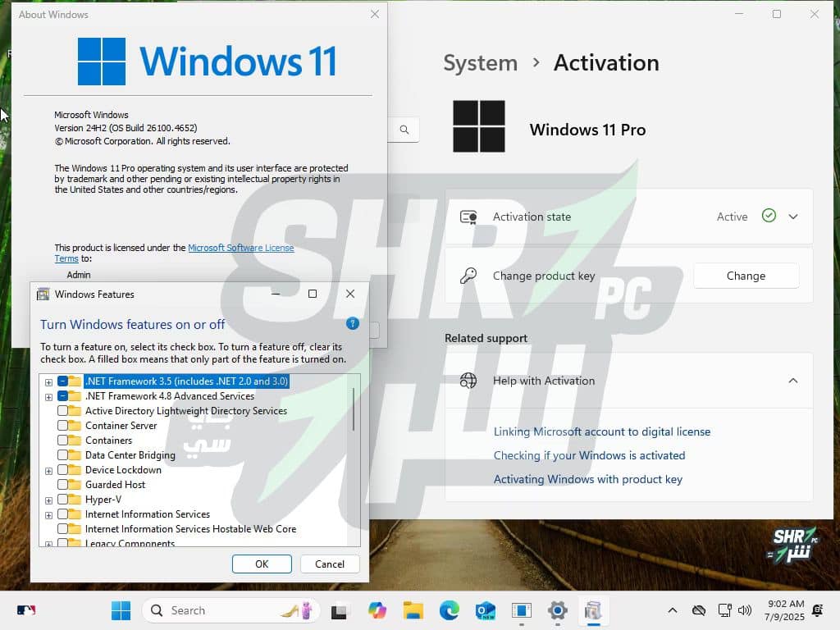840x630 pixels.
Task: Enable Active Directory Lightweight Directory Services checkbox
Action: [62, 411]
